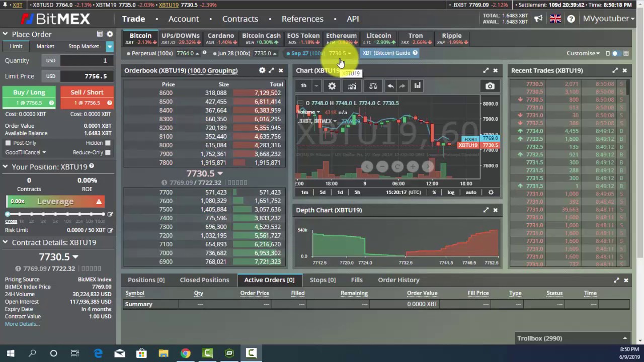This screenshot has height=362, width=644.
Task: Collapse Your Position section
Action: (x=5, y=166)
